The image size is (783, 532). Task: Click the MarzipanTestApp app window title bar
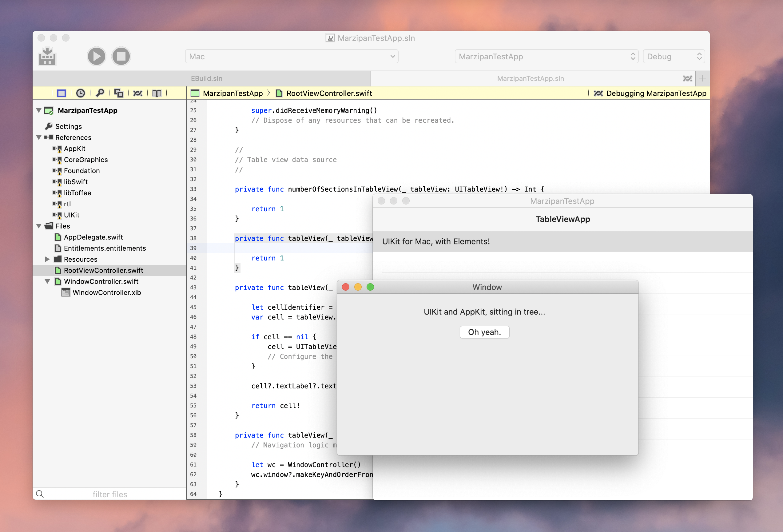562,201
